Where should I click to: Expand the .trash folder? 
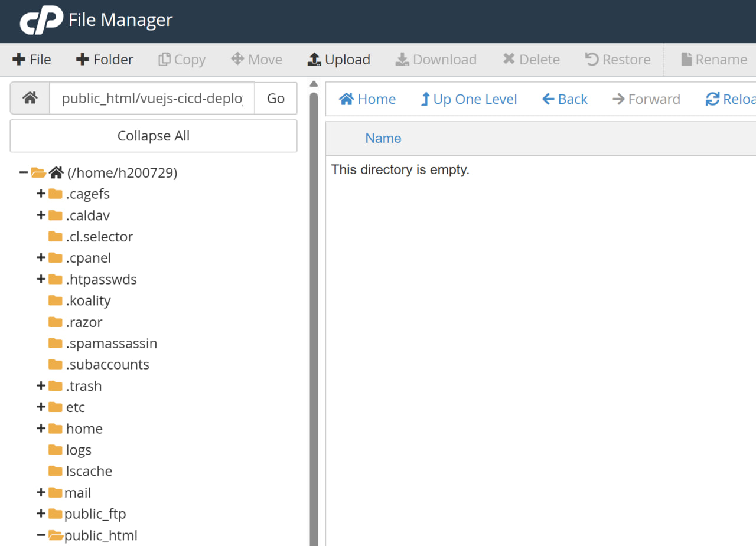41,385
